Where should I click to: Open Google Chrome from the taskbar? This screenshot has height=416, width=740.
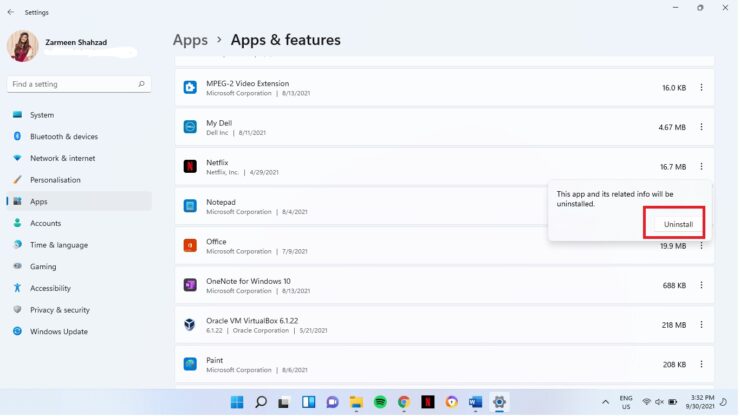click(x=404, y=402)
